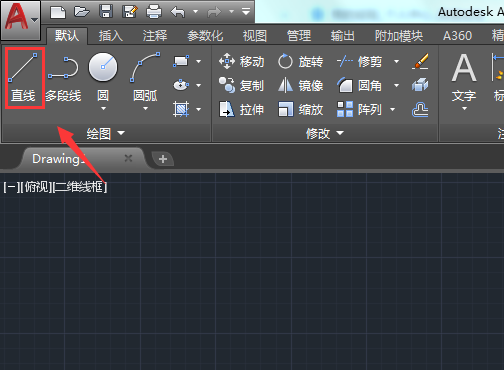Open the application menu dropdown arrow beside logo
Screen dimensions: 504x370
click(x=34, y=20)
